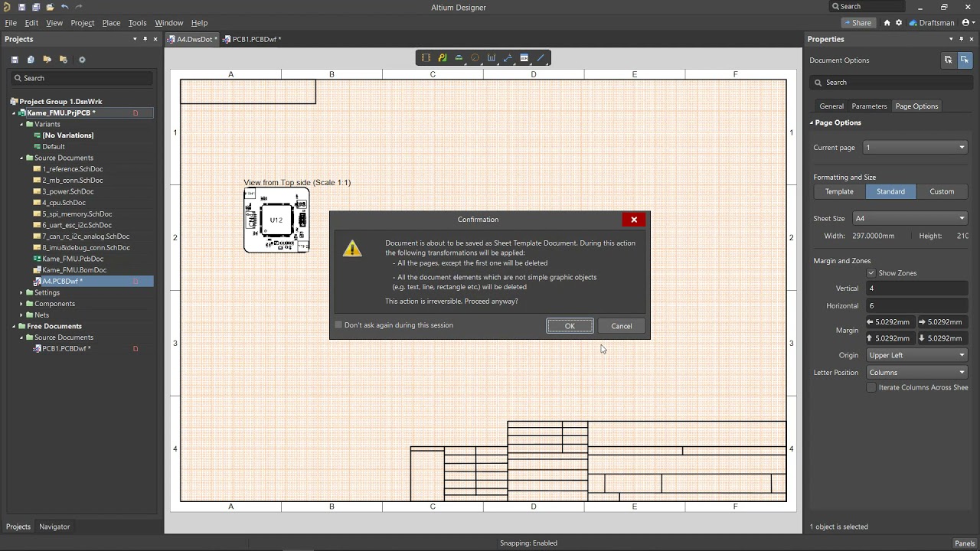The width and height of the screenshot is (980, 551).
Task: Click Cancel in the Confirmation dialog
Action: (622, 326)
